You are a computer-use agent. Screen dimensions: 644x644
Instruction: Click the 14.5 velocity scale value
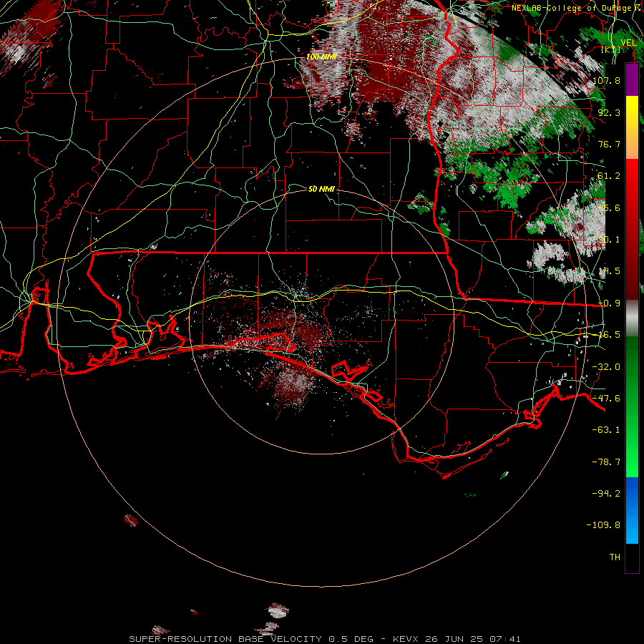[609, 271]
